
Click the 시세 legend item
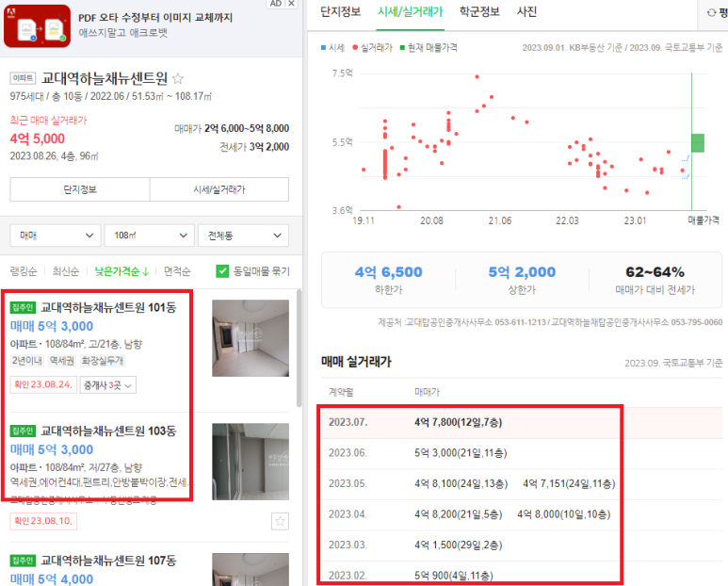coord(332,47)
